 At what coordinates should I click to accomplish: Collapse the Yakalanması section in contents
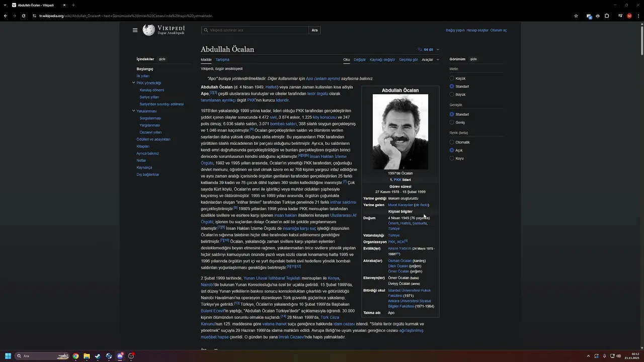[133, 111]
